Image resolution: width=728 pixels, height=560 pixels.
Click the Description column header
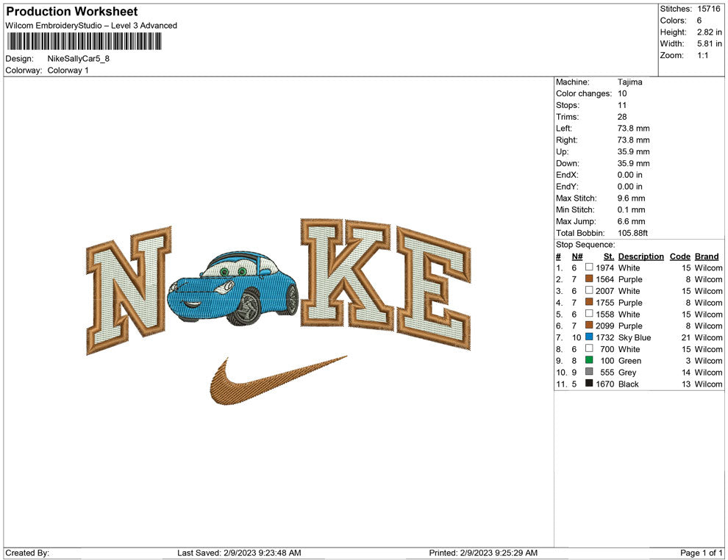[640, 256]
